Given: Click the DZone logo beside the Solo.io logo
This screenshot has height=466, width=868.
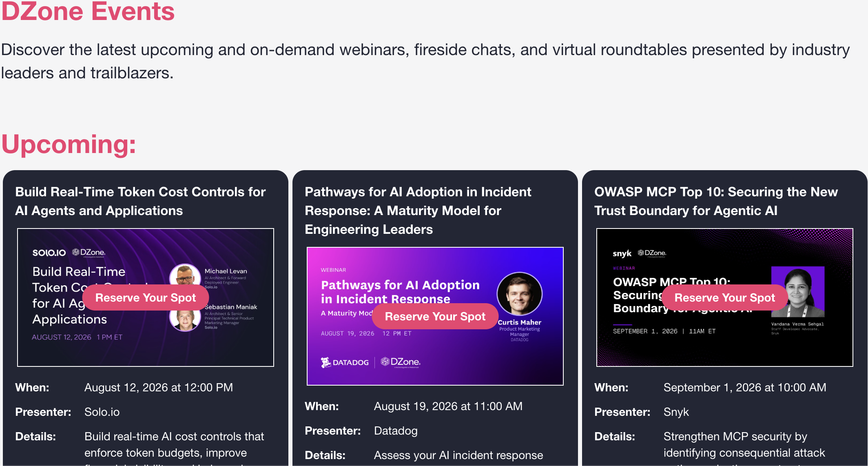Looking at the screenshot, I should 89,253.
